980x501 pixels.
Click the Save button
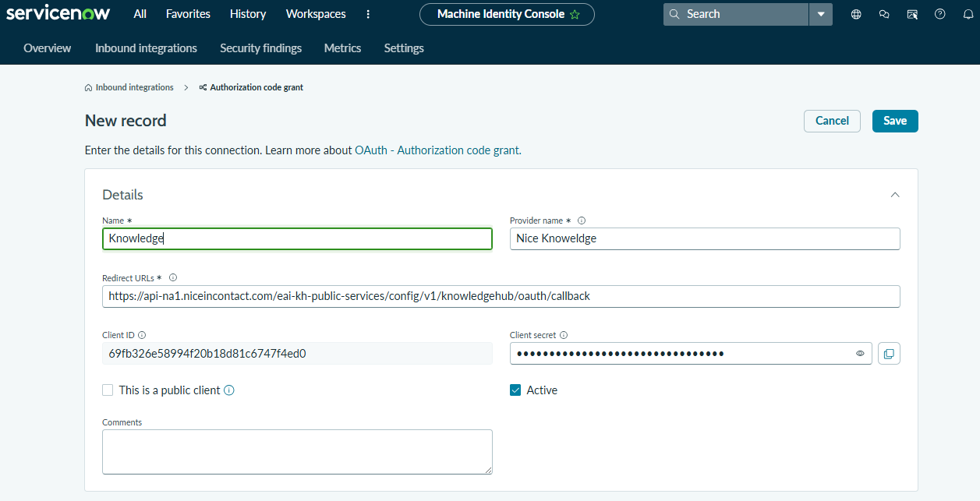[x=895, y=121]
